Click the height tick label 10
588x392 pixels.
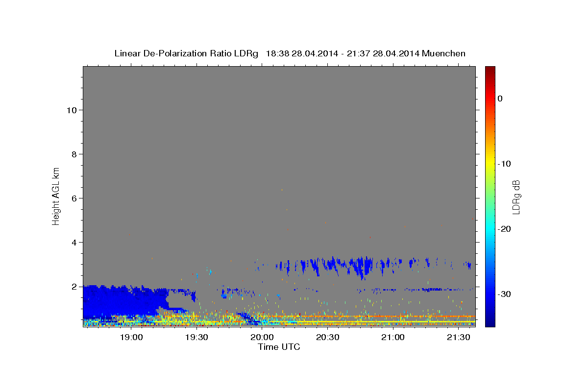pyautogui.click(x=71, y=110)
